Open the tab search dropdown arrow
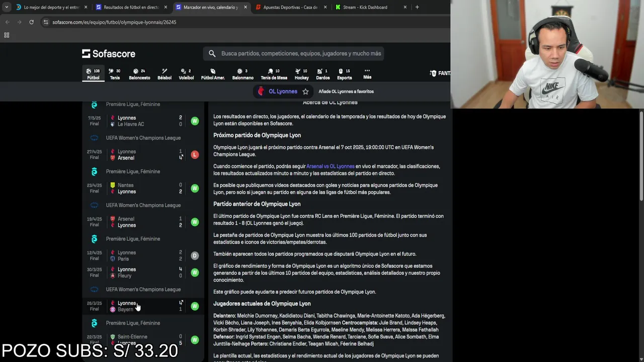 click(x=6, y=7)
